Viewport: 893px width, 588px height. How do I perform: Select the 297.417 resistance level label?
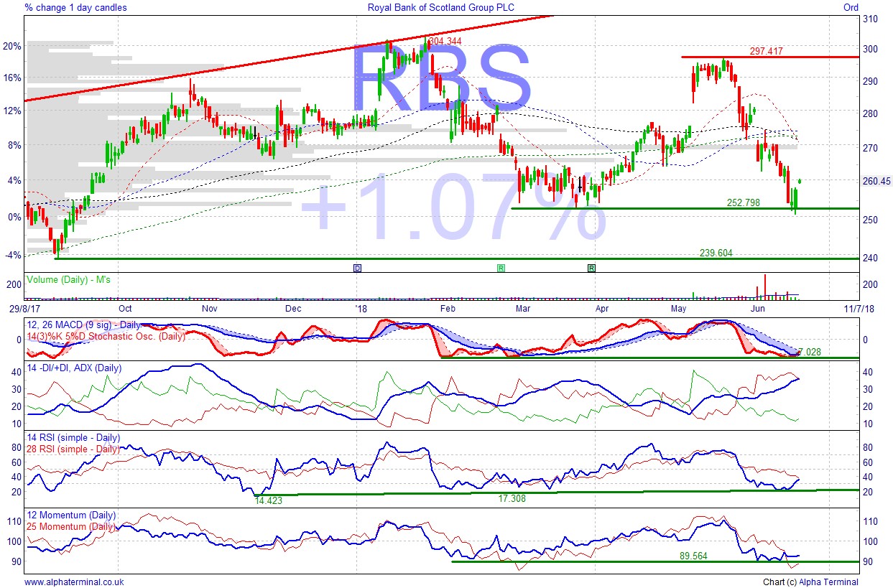(766, 52)
